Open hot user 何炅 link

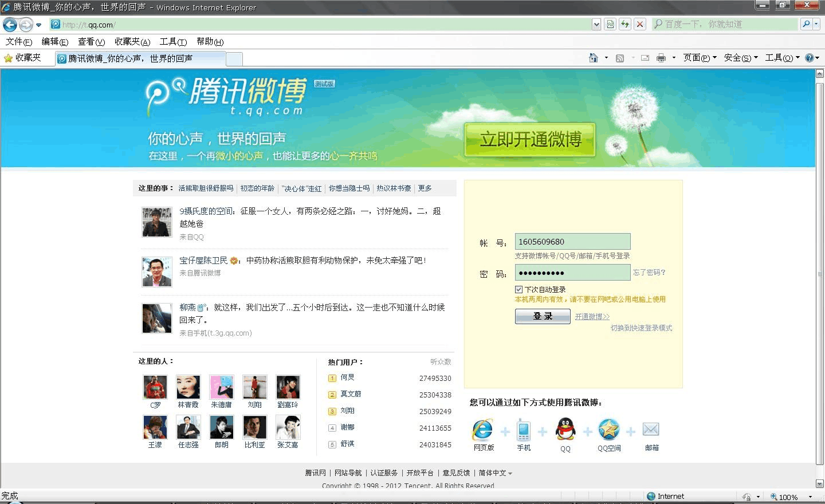(x=348, y=377)
